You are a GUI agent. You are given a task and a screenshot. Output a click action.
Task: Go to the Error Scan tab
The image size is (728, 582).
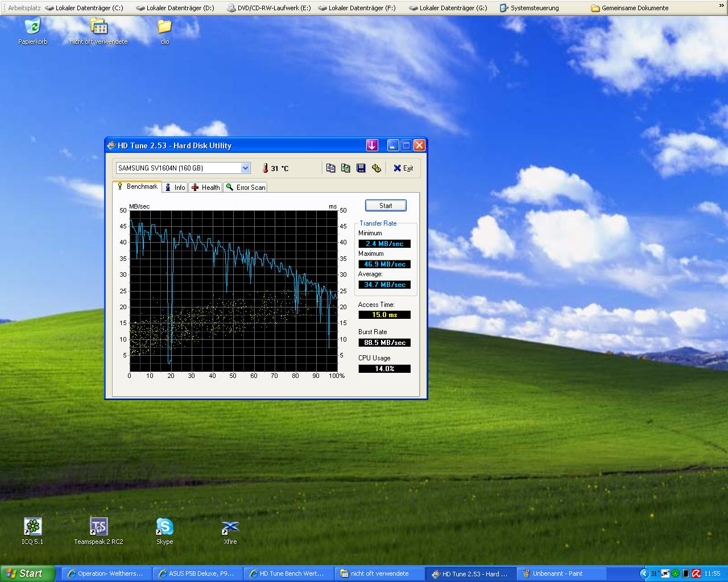pos(245,187)
